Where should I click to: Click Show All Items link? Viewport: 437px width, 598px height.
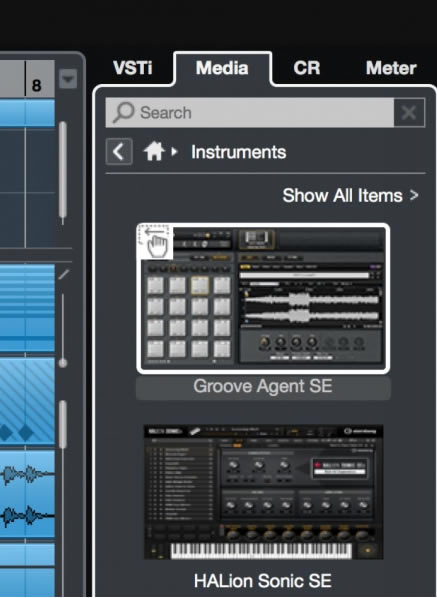tap(350, 196)
